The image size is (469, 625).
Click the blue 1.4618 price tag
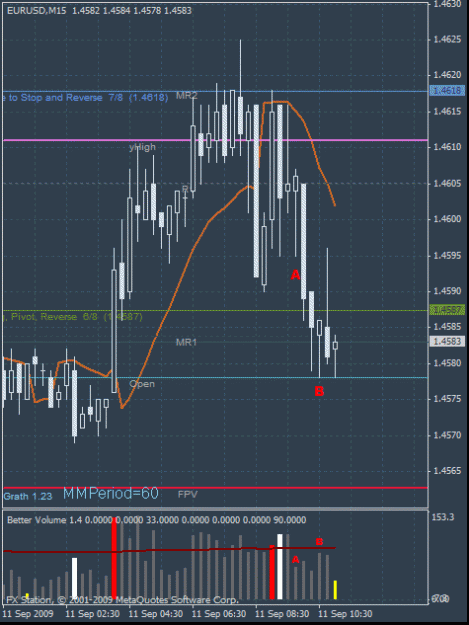click(447, 91)
